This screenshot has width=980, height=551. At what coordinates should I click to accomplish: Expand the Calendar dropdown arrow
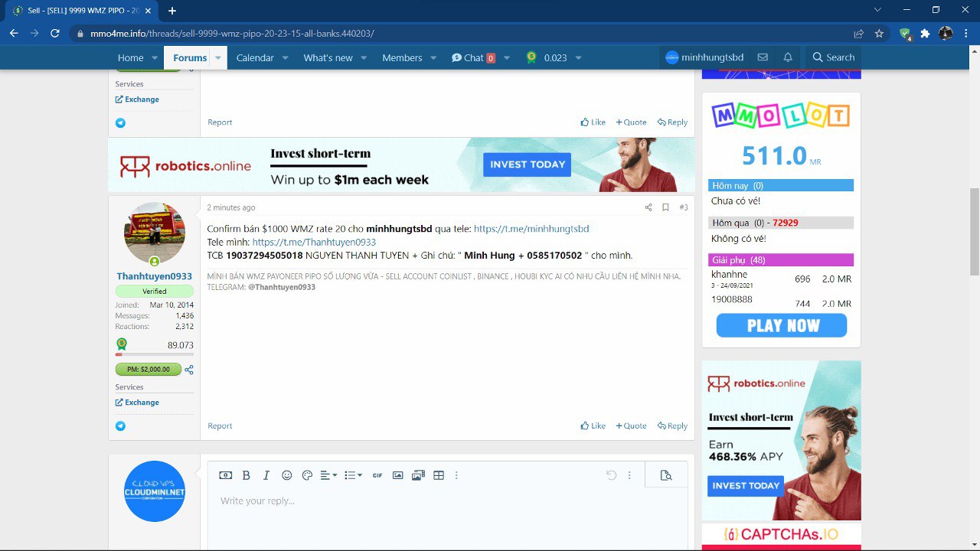pos(285,57)
